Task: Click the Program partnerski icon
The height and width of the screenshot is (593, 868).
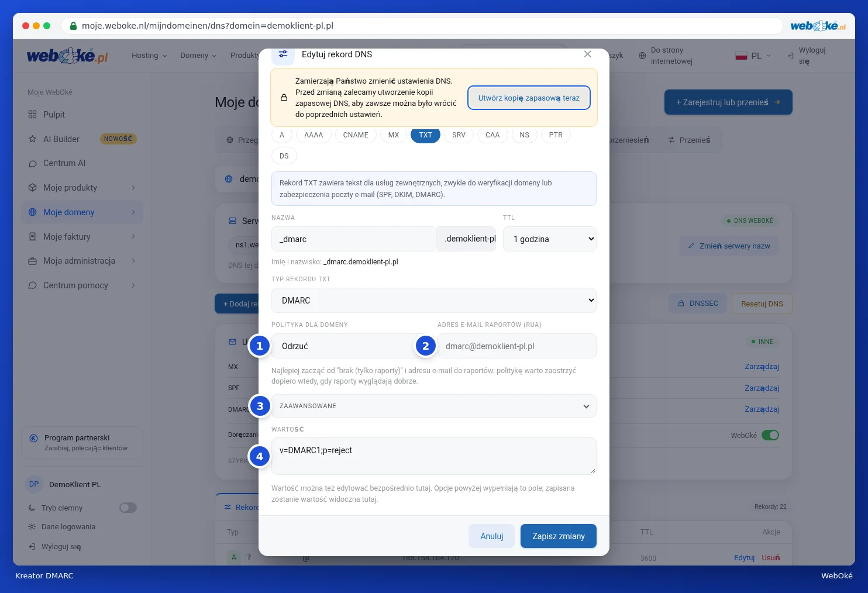Action: pyautogui.click(x=33, y=438)
